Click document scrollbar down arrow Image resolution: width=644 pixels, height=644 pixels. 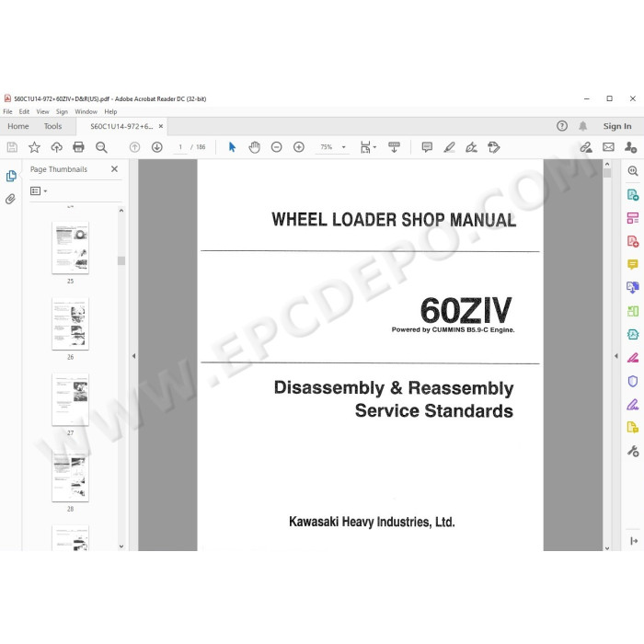[607, 548]
